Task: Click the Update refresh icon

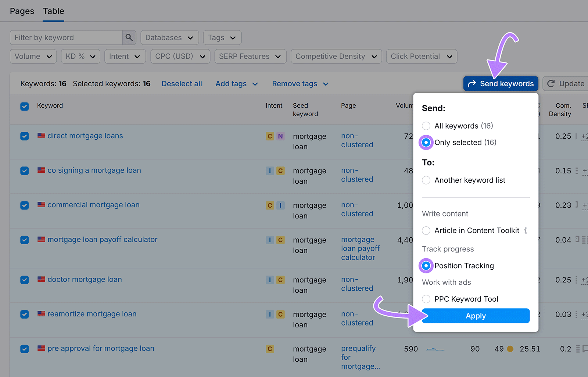Action: (551, 83)
